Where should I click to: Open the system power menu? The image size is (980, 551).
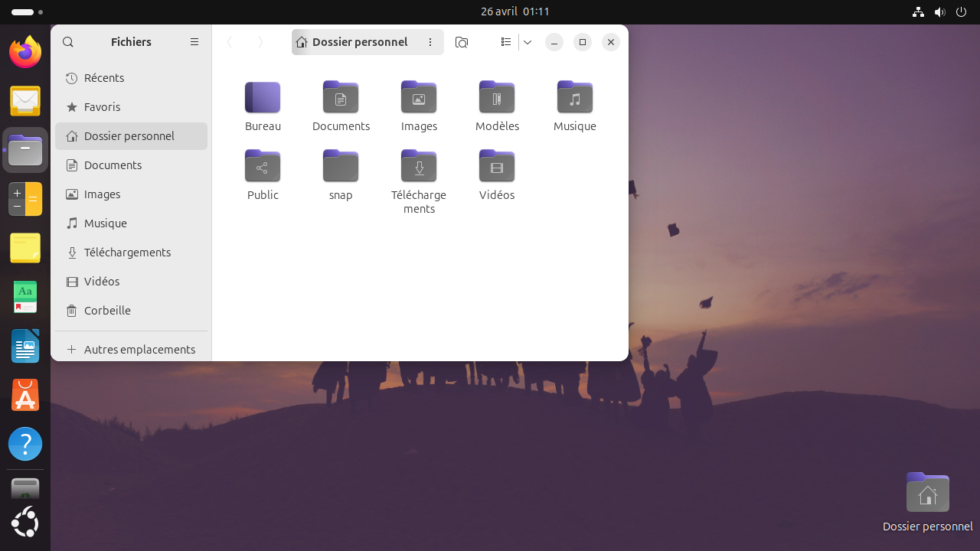(x=962, y=11)
